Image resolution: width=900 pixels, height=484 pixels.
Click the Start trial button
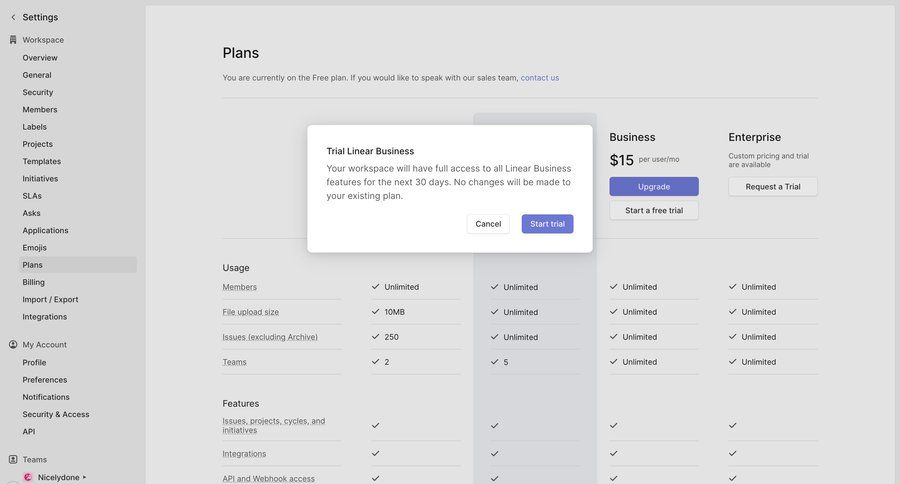tap(547, 224)
